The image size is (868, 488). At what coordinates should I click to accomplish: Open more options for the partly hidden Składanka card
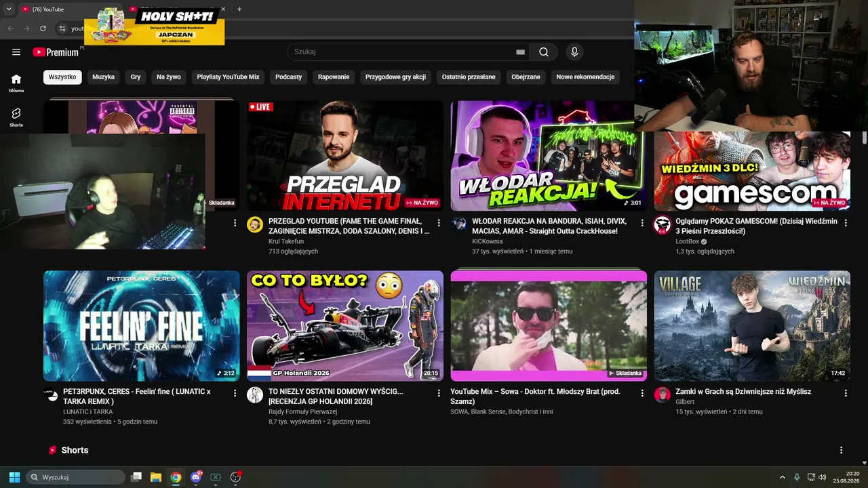(235, 223)
